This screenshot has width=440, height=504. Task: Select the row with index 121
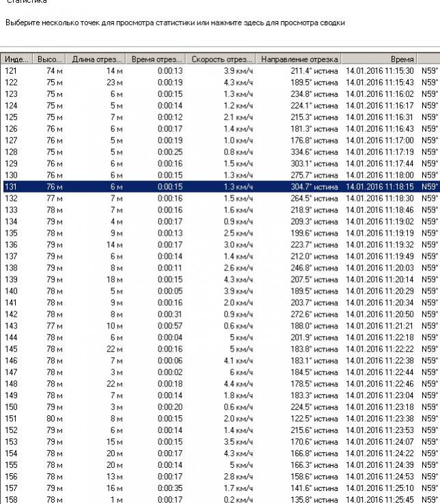coord(205,70)
